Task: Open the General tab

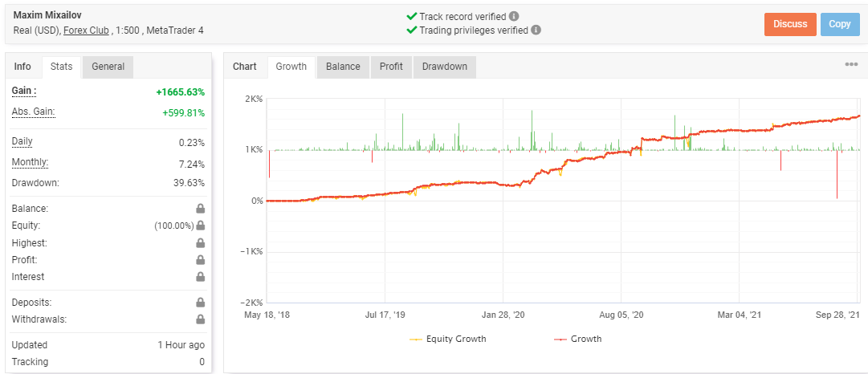Action: click(108, 67)
